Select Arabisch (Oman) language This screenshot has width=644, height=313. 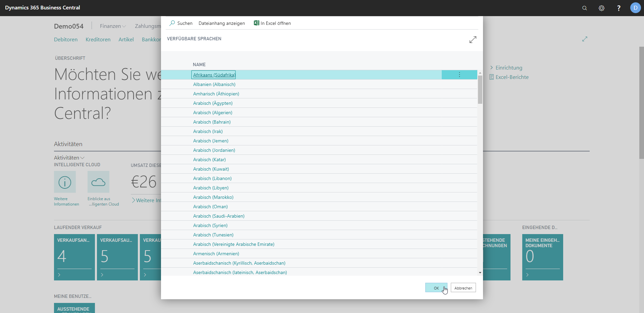click(x=210, y=207)
